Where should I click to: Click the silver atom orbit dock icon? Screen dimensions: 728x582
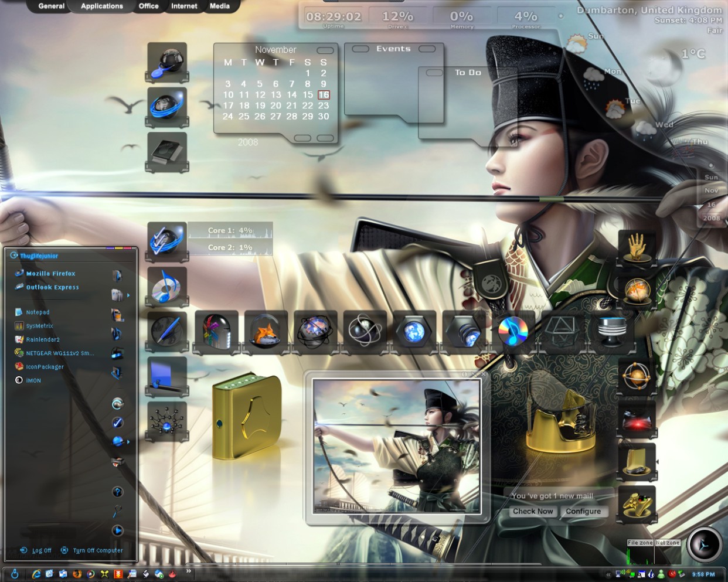click(x=365, y=331)
